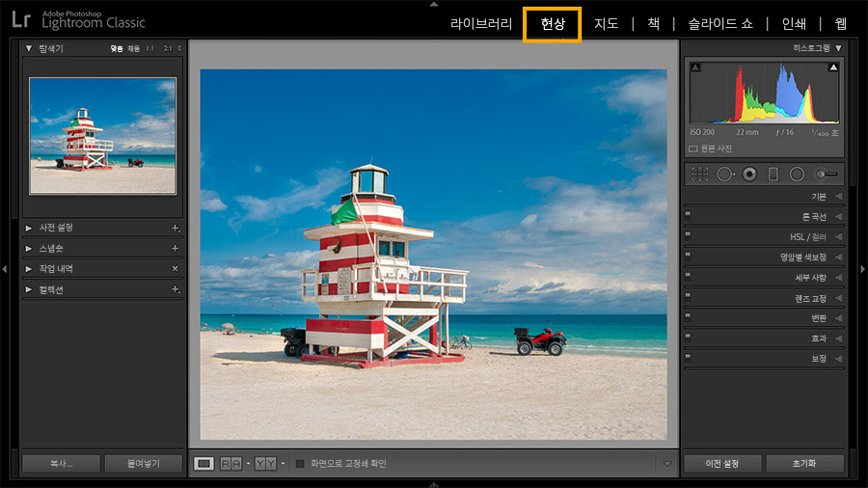
Task: Switch to the 라이브러리 module
Action: [481, 23]
